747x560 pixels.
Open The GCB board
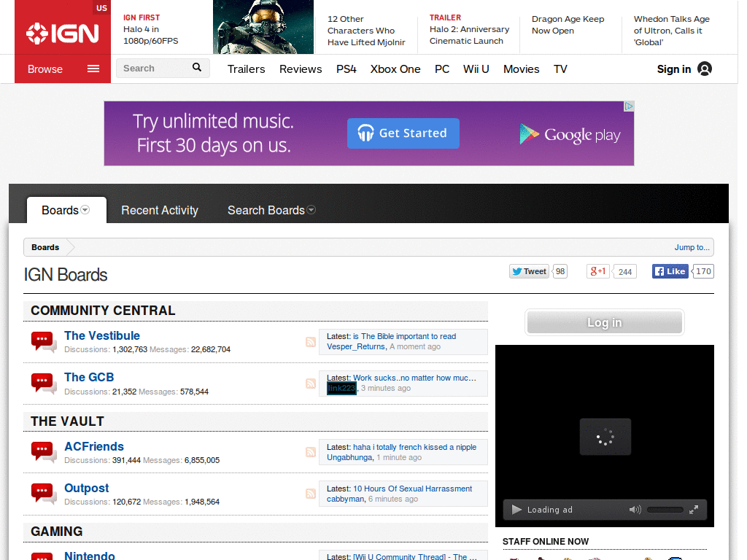(89, 377)
